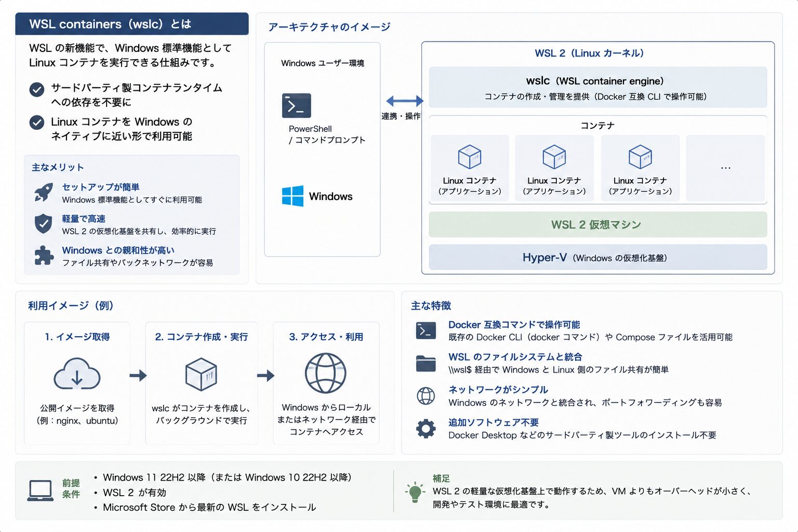Click the third Linux コンテナ cube icon
The width and height of the screenshot is (798, 532).
pyautogui.click(x=640, y=157)
